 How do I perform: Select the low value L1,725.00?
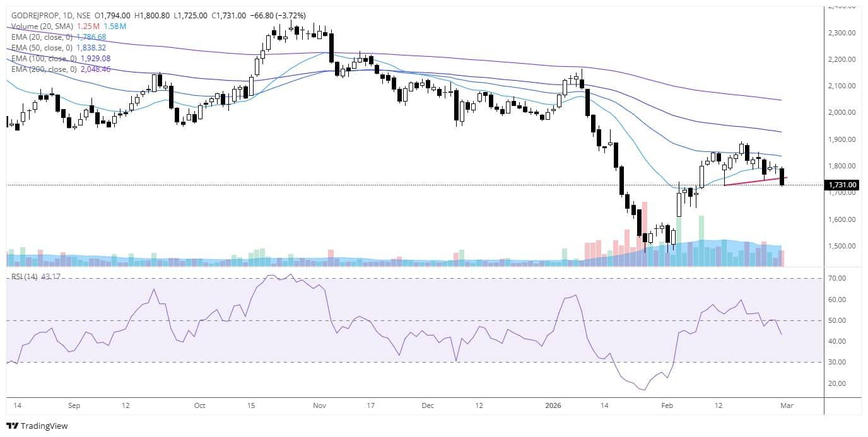190,15
